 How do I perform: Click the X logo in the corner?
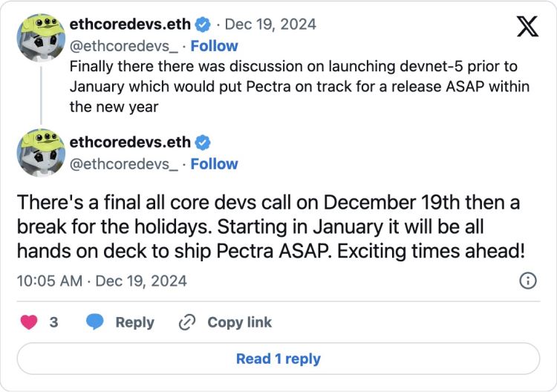(527, 26)
